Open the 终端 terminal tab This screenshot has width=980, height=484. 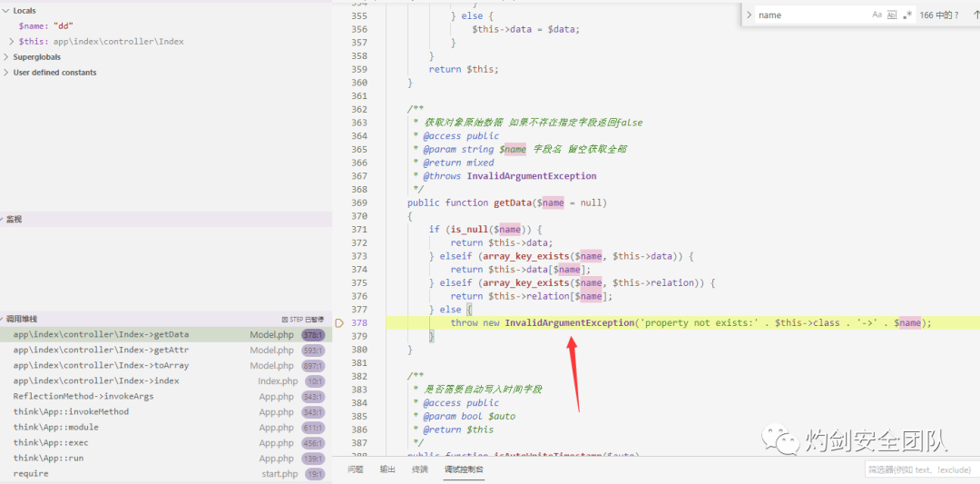point(420,469)
